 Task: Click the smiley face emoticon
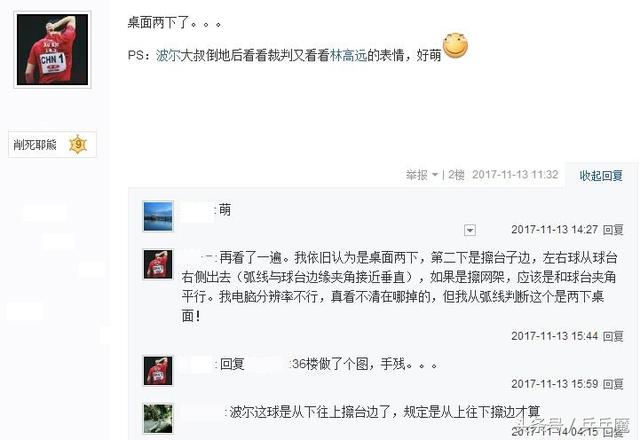455,45
